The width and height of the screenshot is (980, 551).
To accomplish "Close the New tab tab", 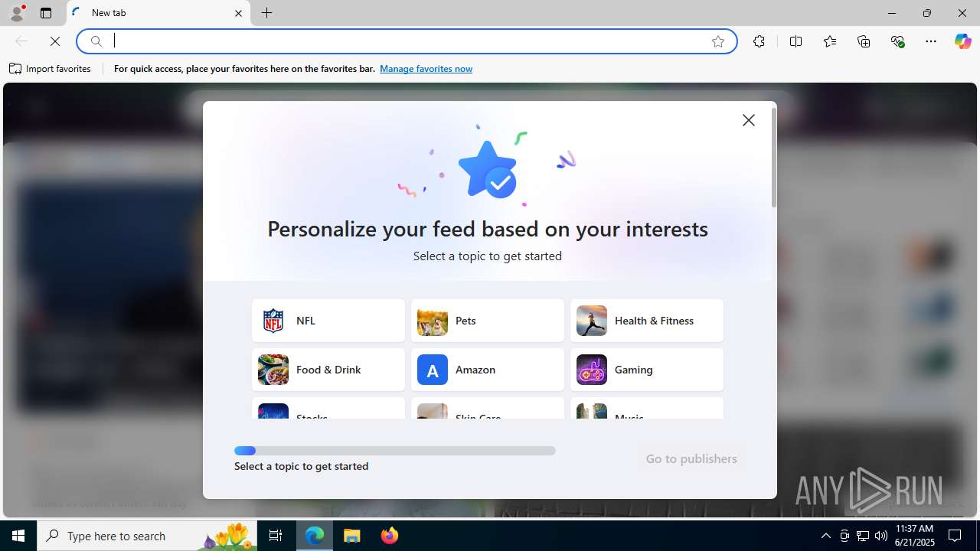I will (238, 13).
